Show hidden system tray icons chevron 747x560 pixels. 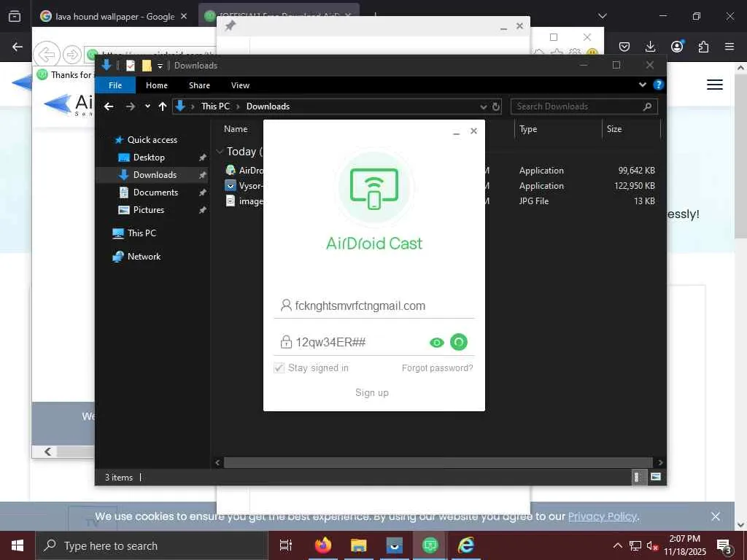(617, 545)
